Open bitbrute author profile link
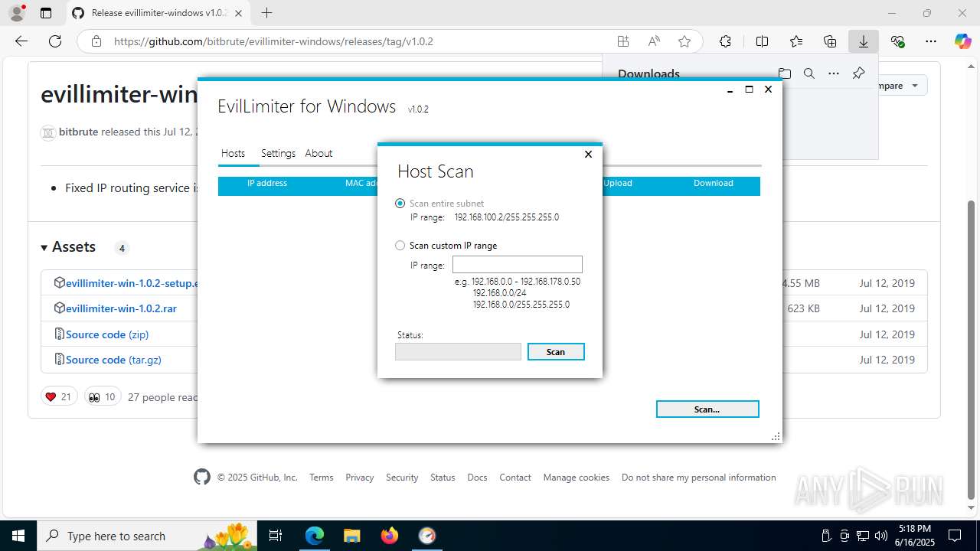Screen dimensions: 980x551 tap(78, 132)
